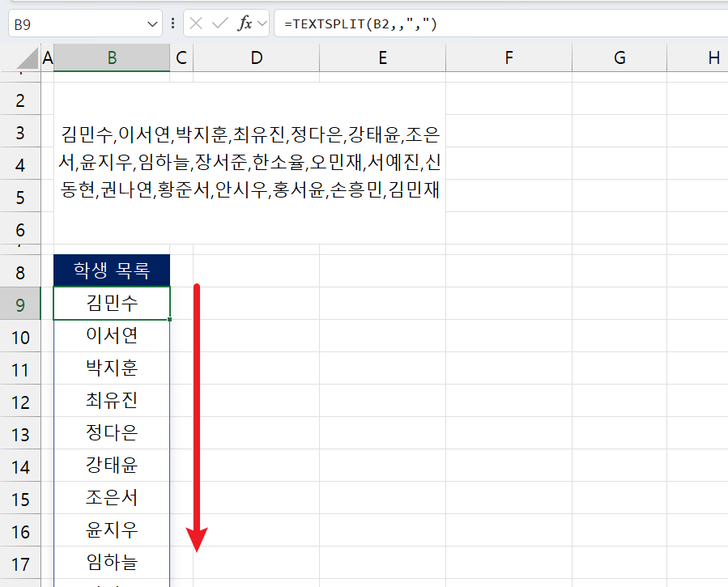Click the fill handle of cell B9
This screenshot has height=587, width=728.
(170, 320)
